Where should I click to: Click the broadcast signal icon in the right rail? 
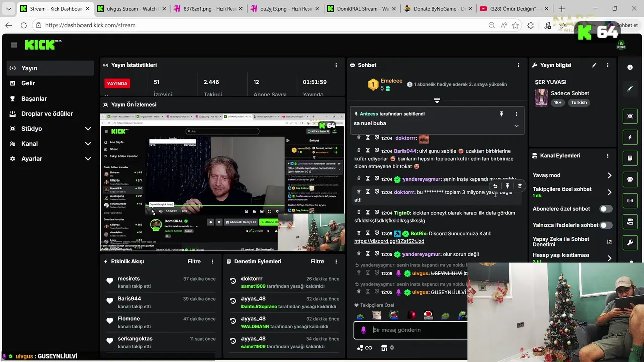(630, 201)
